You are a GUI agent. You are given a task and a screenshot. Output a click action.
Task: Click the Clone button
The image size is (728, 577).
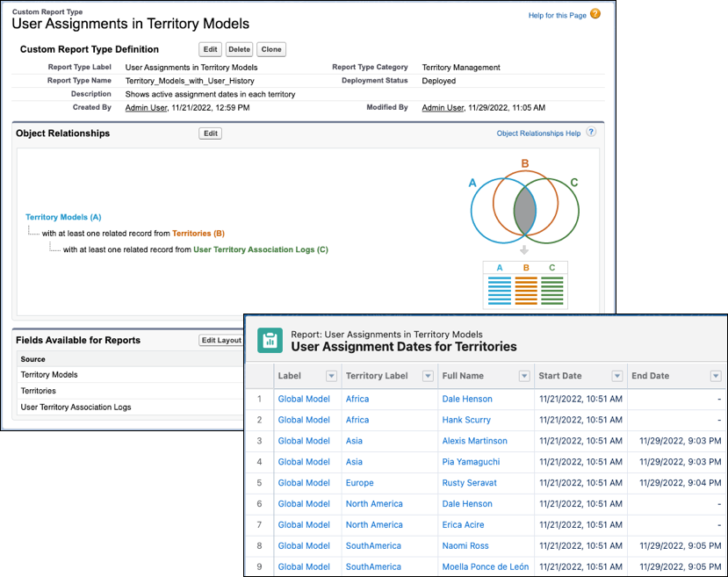coord(271,49)
